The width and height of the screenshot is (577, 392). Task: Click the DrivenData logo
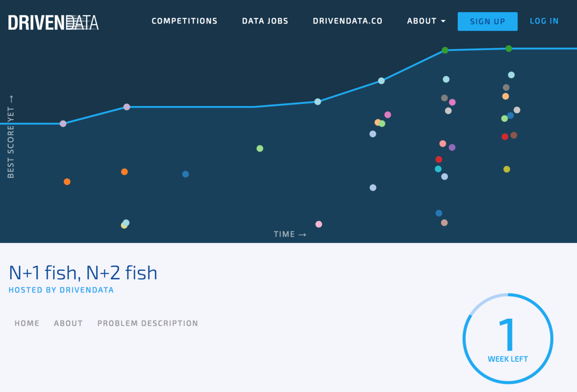[x=53, y=22]
